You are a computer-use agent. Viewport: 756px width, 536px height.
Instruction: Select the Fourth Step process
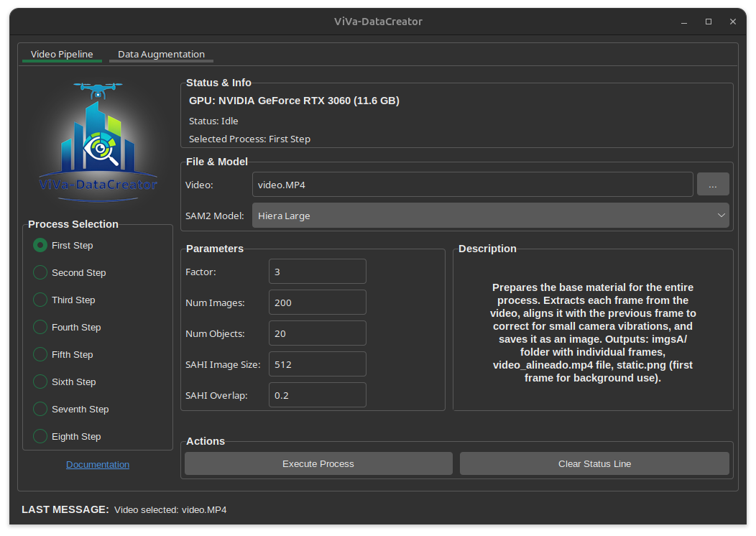point(40,327)
